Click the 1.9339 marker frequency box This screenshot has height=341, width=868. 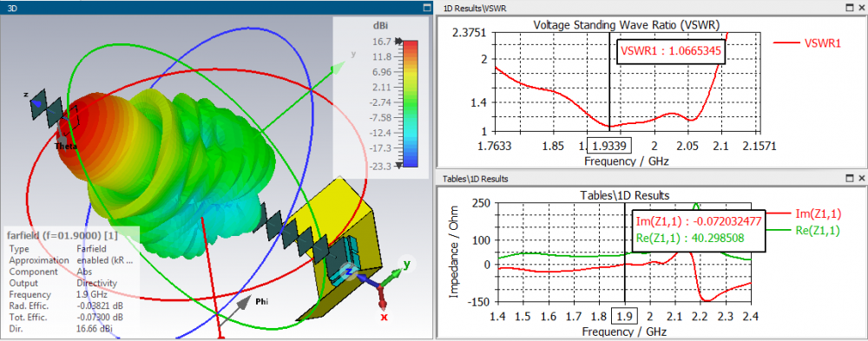pyautogui.click(x=609, y=146)
